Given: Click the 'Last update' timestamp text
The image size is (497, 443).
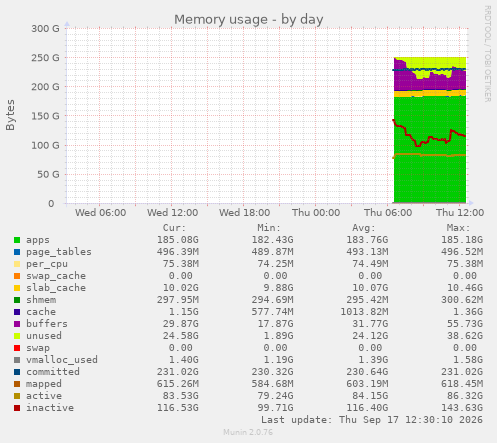Looking at the screenshot, I should (372, 420).
